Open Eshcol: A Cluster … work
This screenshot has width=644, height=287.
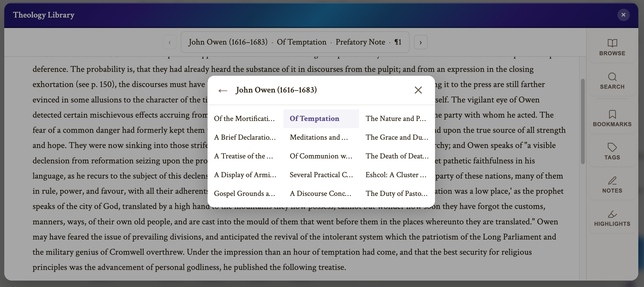point(397,175)
